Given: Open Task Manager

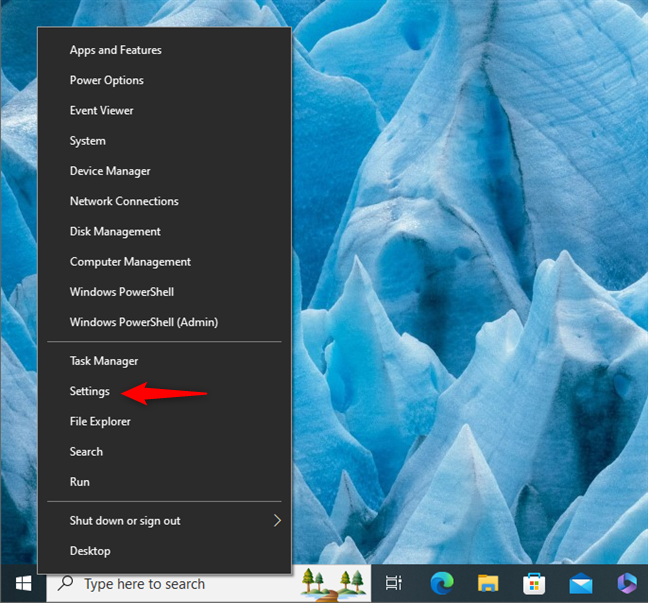Looking at the screenshot, I should tap(164, 361).
